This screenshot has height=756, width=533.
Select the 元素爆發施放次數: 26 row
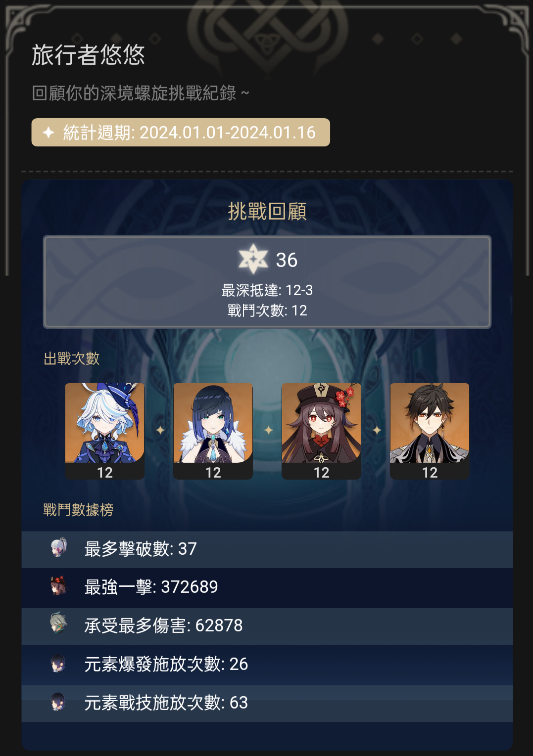(267, 665)
